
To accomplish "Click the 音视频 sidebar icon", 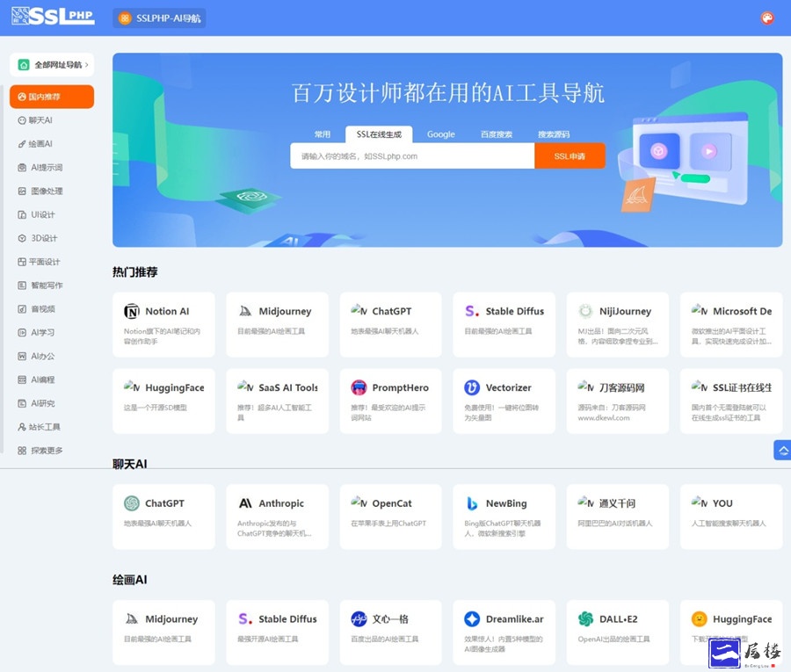I will click(22, 309).
